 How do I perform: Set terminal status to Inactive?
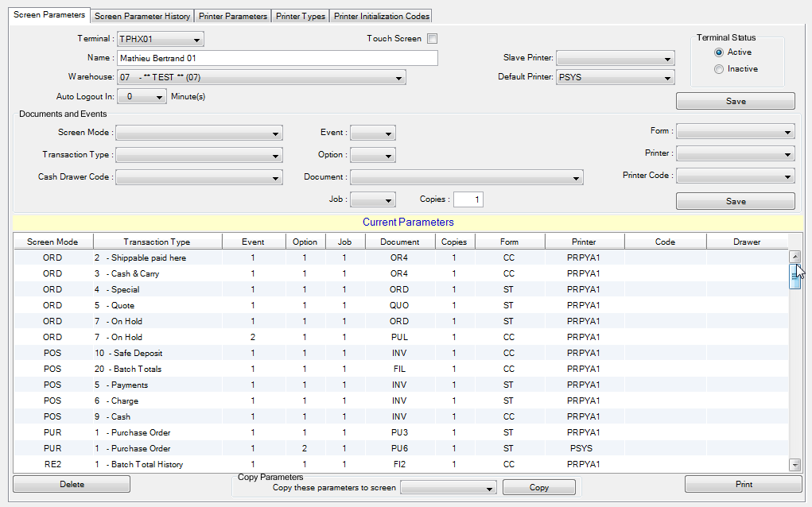[719, 69]
